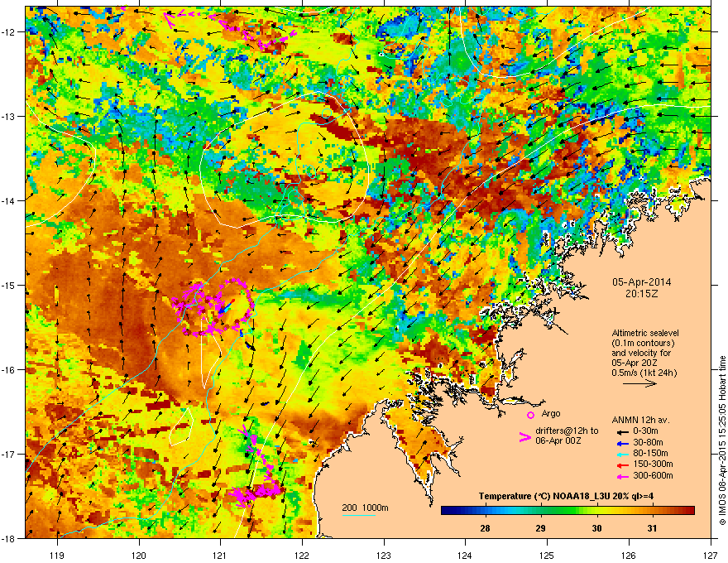Click the Temperature NOAA18_L3U colorbar title
Viewport: 728px width, 563px height.
[566, 496]
